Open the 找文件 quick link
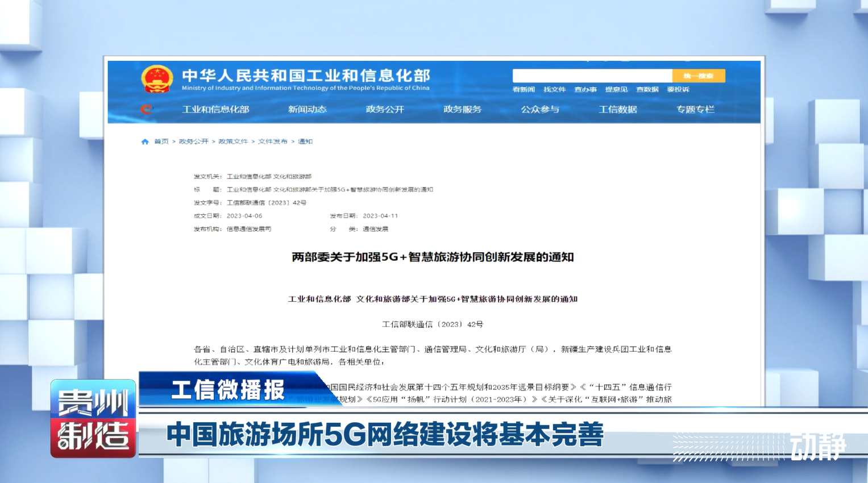 pyautogui.click(x=554, y=89)
